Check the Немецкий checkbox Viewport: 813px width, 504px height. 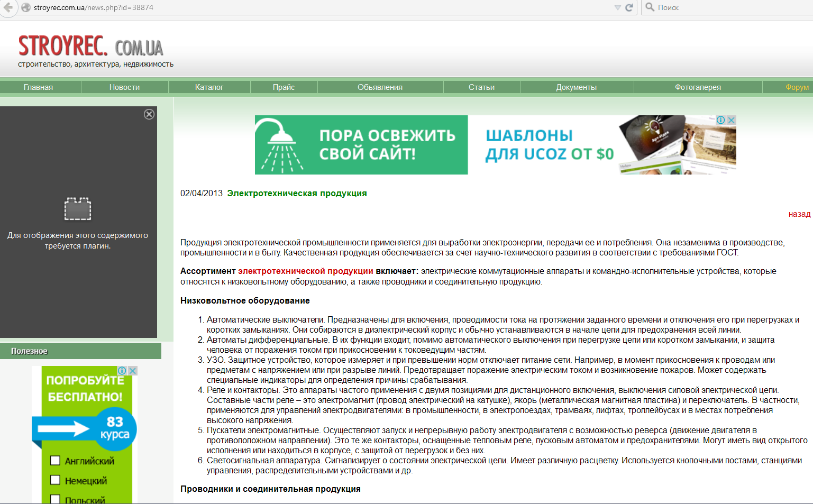coord(55,480)
